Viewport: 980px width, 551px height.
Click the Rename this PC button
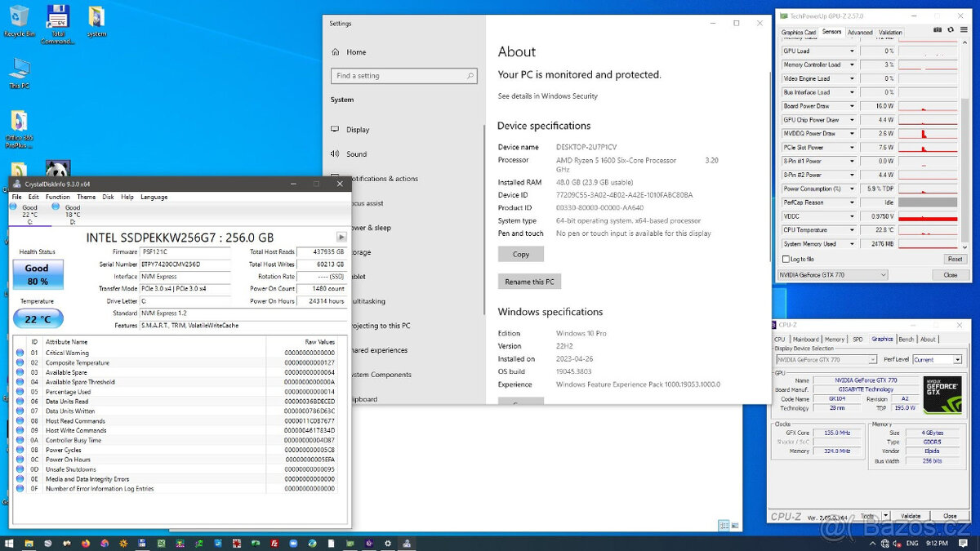[x=529, y=282]
